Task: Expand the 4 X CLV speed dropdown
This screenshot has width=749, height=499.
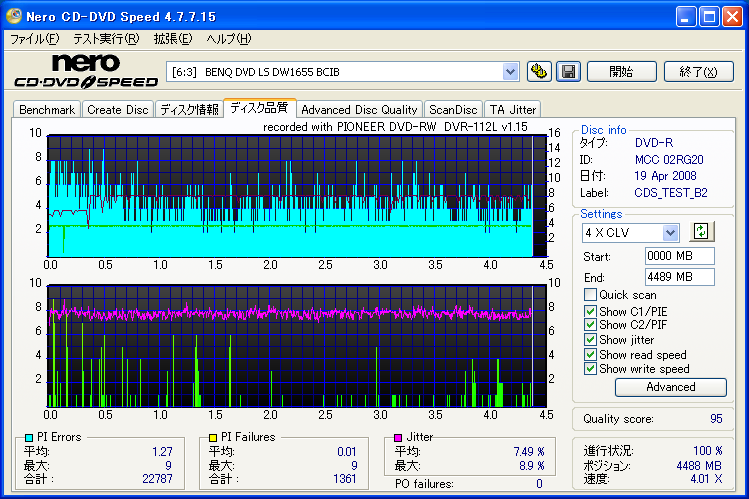Action: tap(670, 232)
